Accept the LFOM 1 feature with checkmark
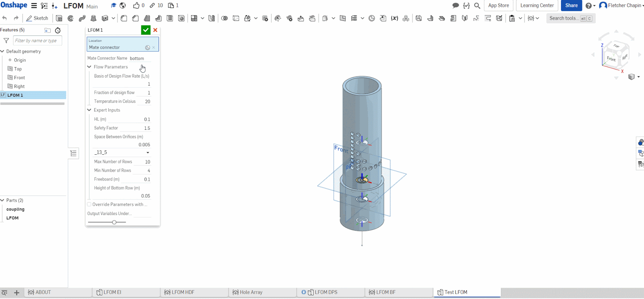This screenshot has height=299, width=644. (x=146, y=30)
